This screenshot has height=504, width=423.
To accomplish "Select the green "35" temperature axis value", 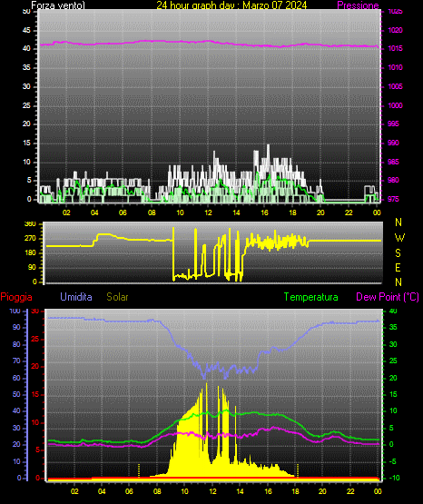I will click(x=393, y=327).
